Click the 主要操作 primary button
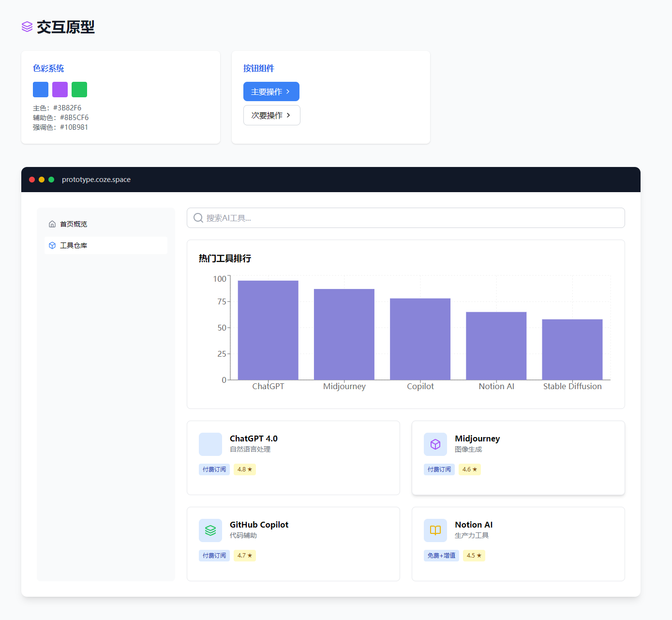The width and height of the screenshot is (672, 620). pyautogui.click(x=271, y=91)
